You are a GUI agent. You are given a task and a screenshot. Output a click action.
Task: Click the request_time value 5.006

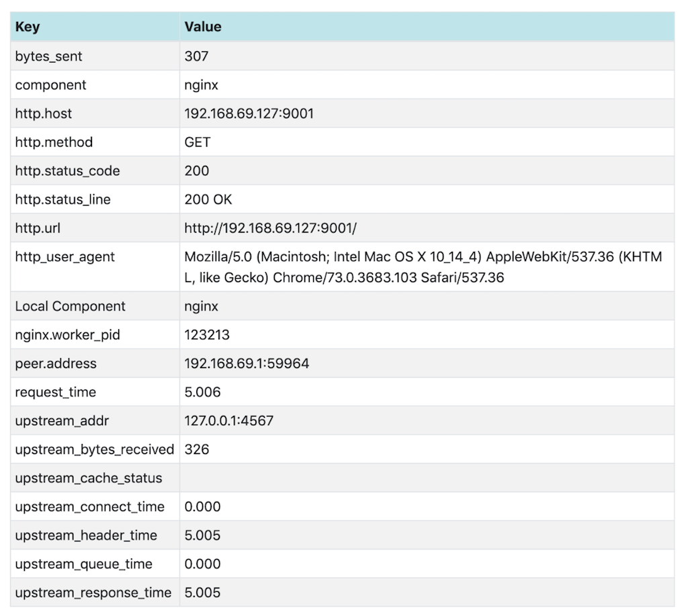coord(202,392)
